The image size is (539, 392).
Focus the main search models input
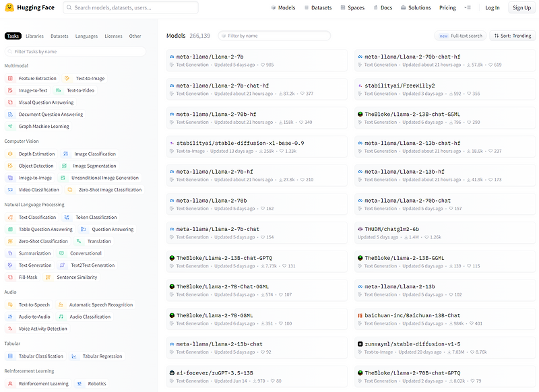tap(131, 7)
